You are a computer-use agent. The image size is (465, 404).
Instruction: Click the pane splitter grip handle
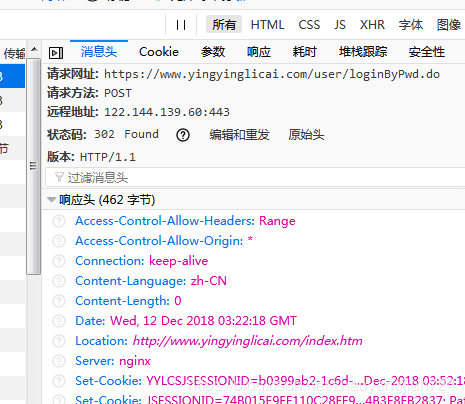coord(33,166)
